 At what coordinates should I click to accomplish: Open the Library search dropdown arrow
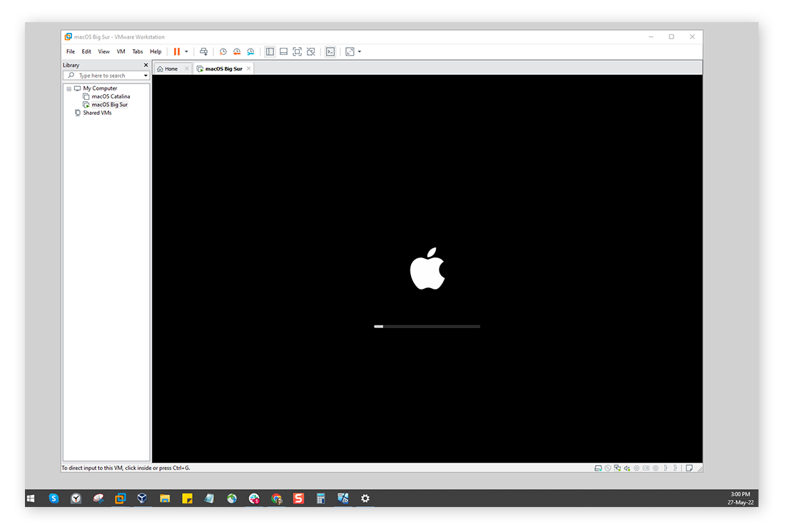click(146, 76)
